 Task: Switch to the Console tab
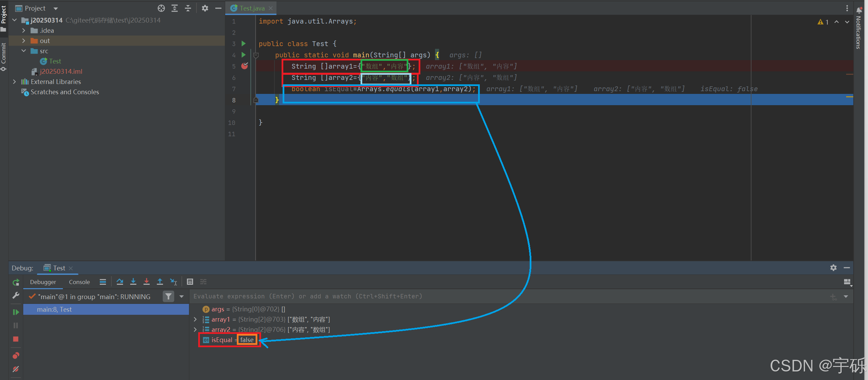[x=79, y=282]
